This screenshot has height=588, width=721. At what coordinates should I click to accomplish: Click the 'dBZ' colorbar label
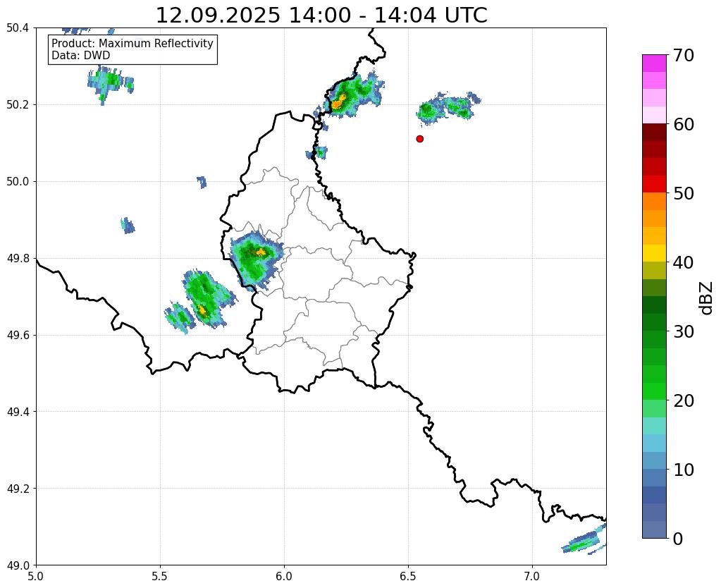pos(707,298)
